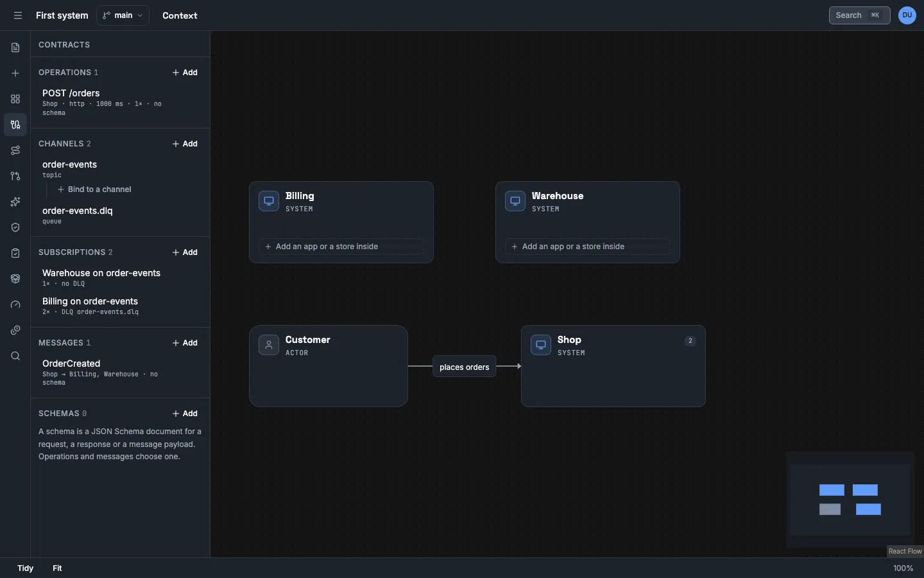Viewport: 924px width, 578px height.
Task: Click Bind to a channel
Action: click(x=94, y=189)
